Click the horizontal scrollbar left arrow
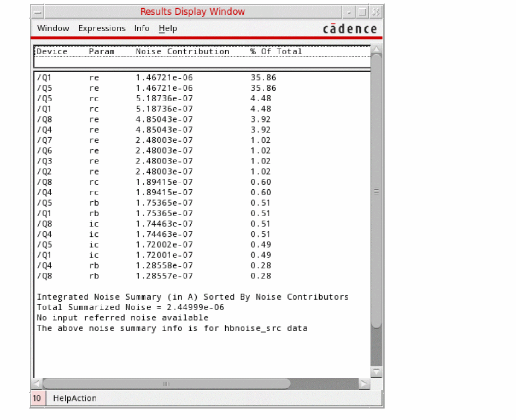Viewport: 516px width, 420px height. (x=37, y=383)
